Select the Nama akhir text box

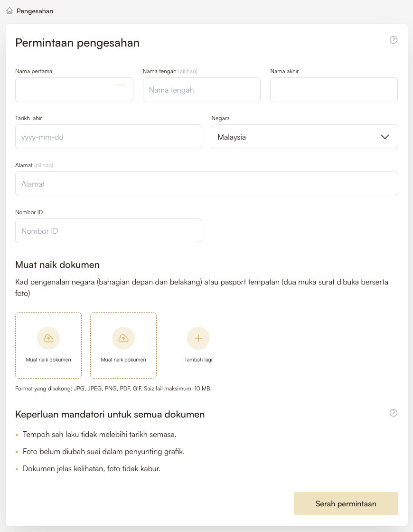point(334,90)
